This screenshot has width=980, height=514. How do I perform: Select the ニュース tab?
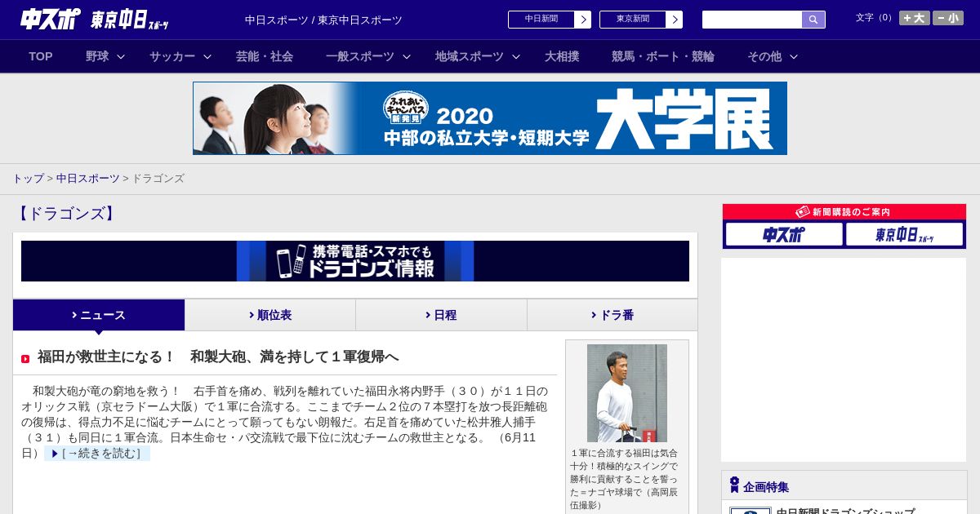pyautogui.click(x=99, y=315)
